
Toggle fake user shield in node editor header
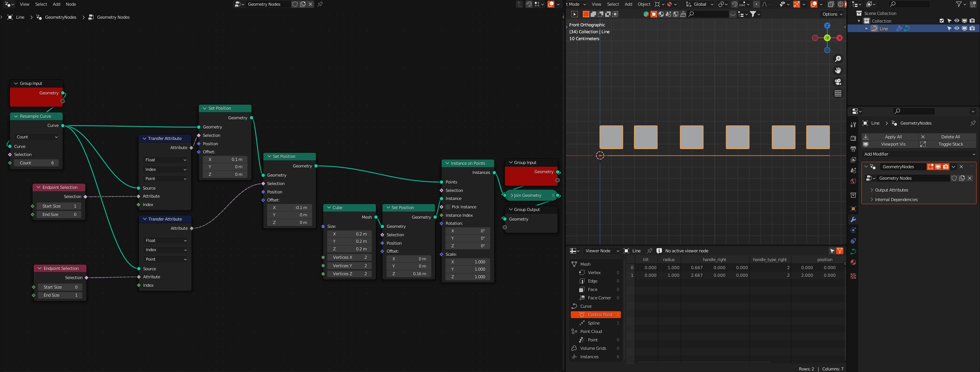pyautogui.click(x=295, y=4)
